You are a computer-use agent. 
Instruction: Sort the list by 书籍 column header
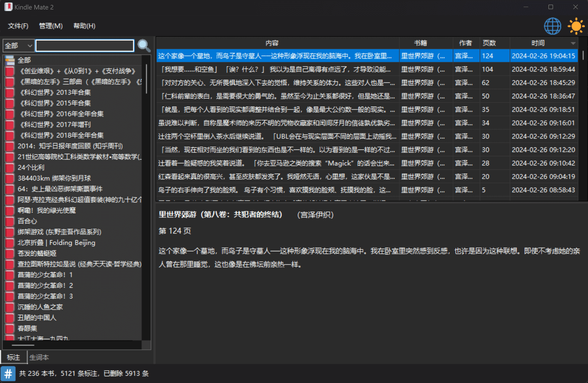(x=420, y=43)
